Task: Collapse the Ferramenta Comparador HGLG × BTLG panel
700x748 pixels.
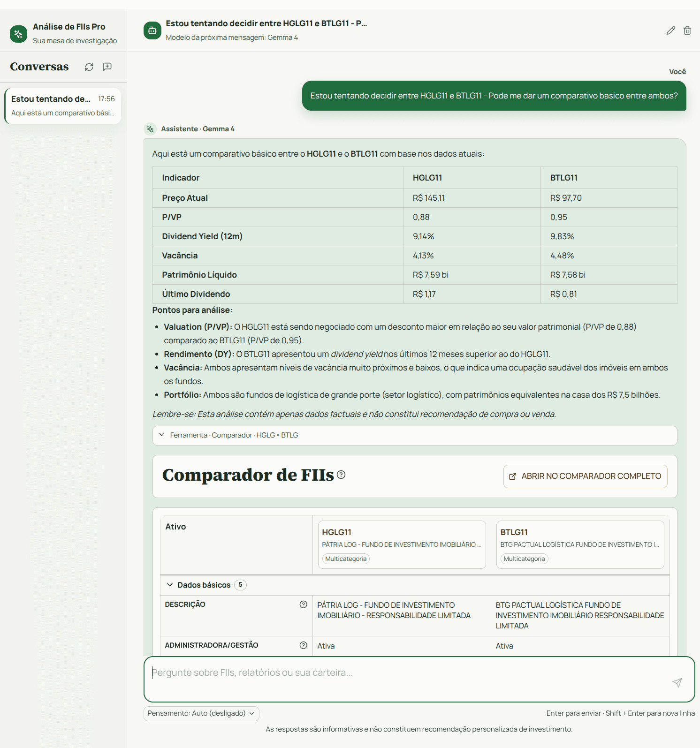Action: coord(415,435)
